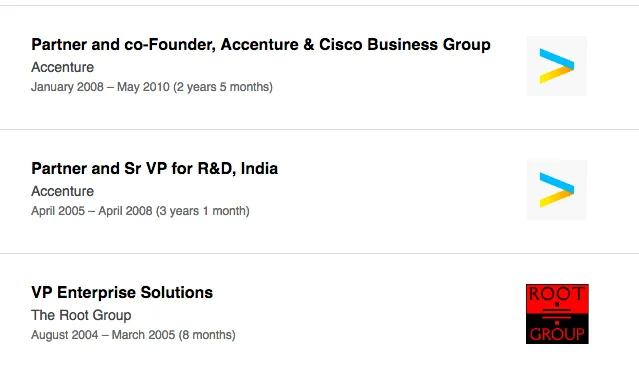Click Accenture company name under Sr VP role
Screen dimensions: 639x375
pyautogui.click(x=62, y=191)
